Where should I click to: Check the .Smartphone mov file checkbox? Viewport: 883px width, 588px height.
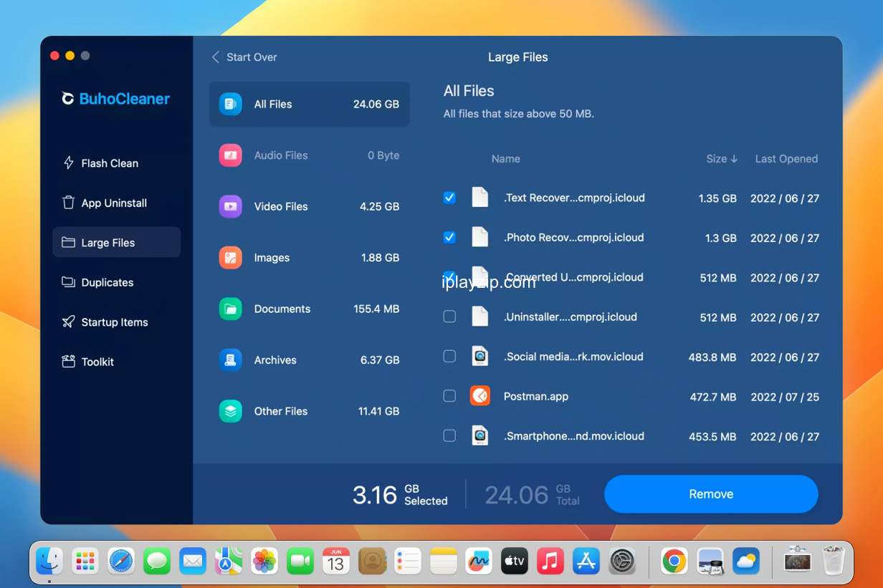(449, 435)
